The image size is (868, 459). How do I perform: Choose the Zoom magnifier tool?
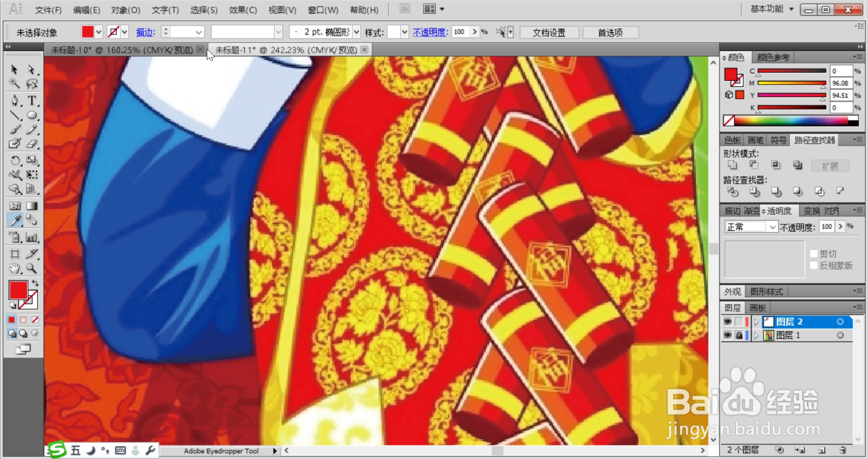[32, 268]
